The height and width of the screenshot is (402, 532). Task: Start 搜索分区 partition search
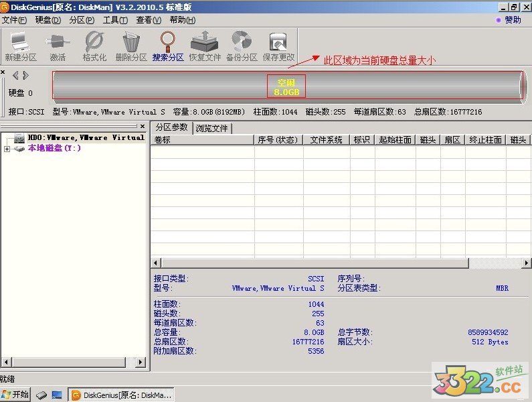[x=167, y=46]
